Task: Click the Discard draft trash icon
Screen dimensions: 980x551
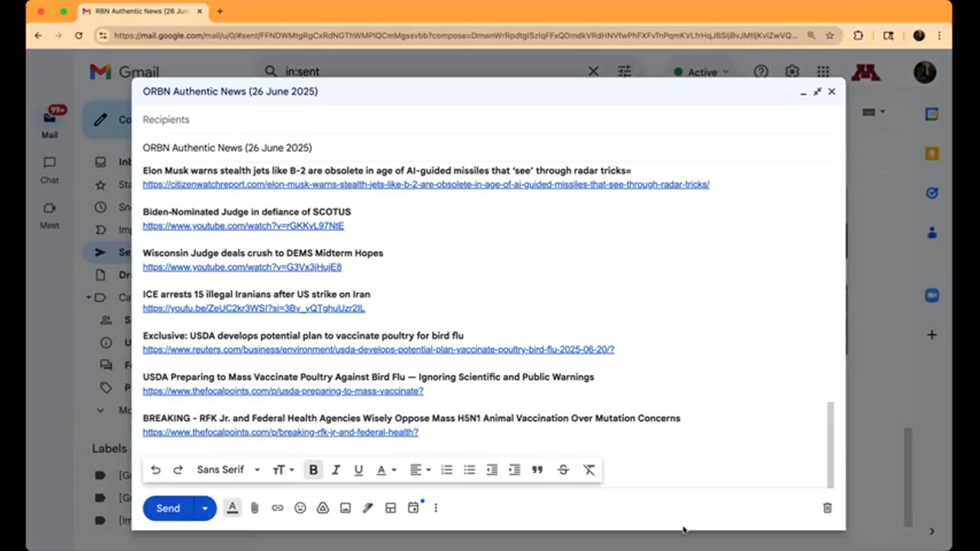Action: click(x=827, y=508)
